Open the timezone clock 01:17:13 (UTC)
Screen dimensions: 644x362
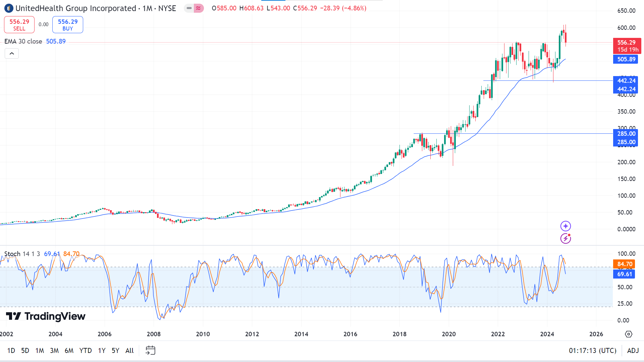coord(593,351)
